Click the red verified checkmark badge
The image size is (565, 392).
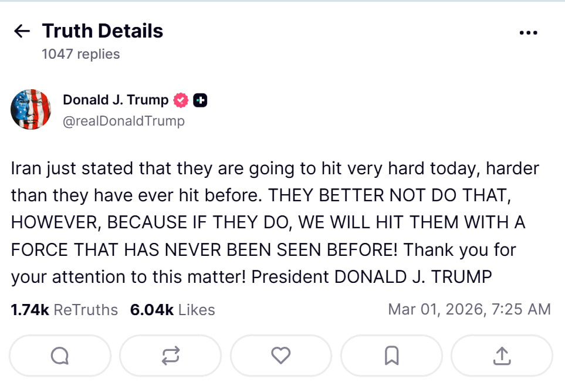181,100
